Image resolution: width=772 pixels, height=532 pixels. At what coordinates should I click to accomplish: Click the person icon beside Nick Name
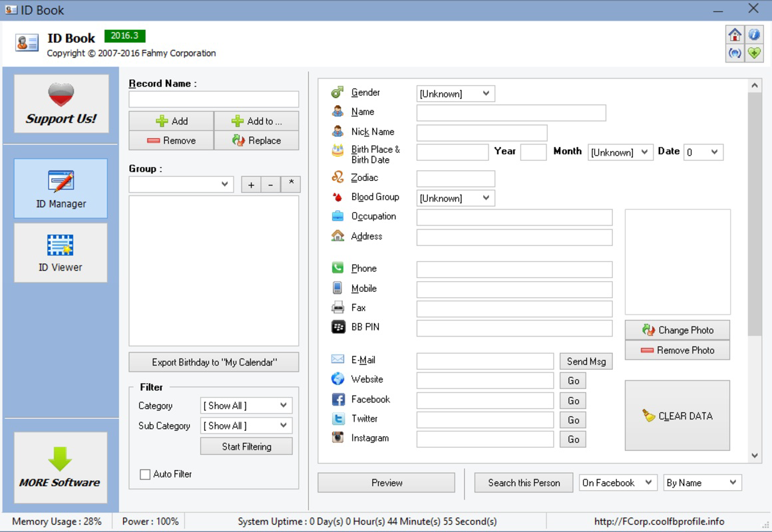[338, 132]
